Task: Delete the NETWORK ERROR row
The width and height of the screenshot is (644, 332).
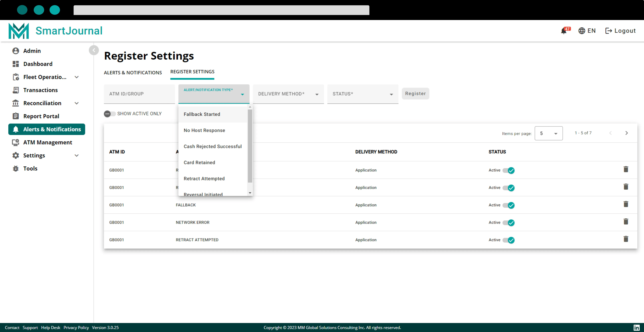Action: 626,222
